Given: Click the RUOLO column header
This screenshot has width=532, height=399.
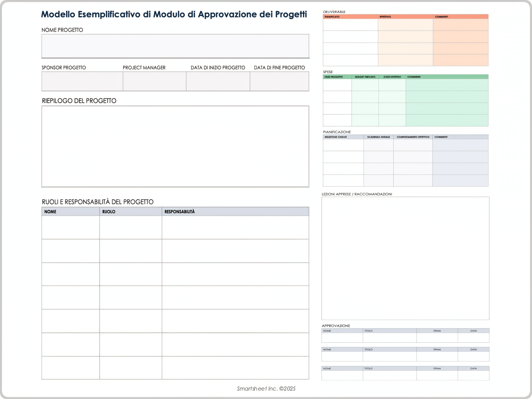Looking at the screenshot, I should [x=130, y=212].
